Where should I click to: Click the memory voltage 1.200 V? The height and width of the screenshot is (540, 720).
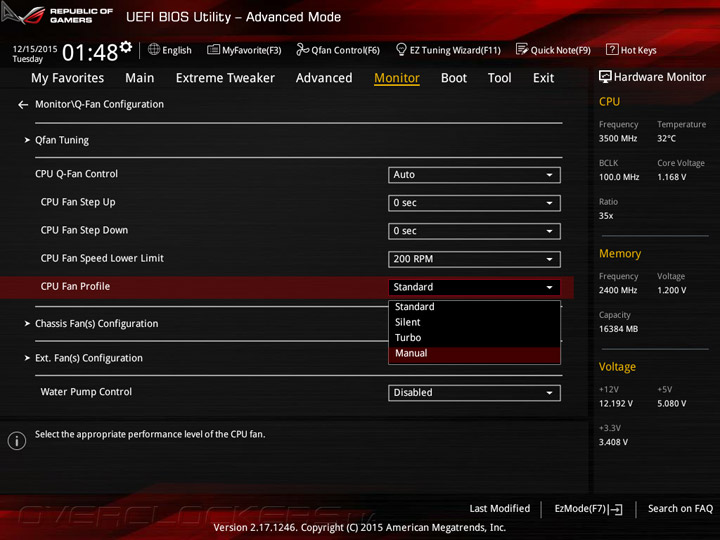tap(671, 290)
